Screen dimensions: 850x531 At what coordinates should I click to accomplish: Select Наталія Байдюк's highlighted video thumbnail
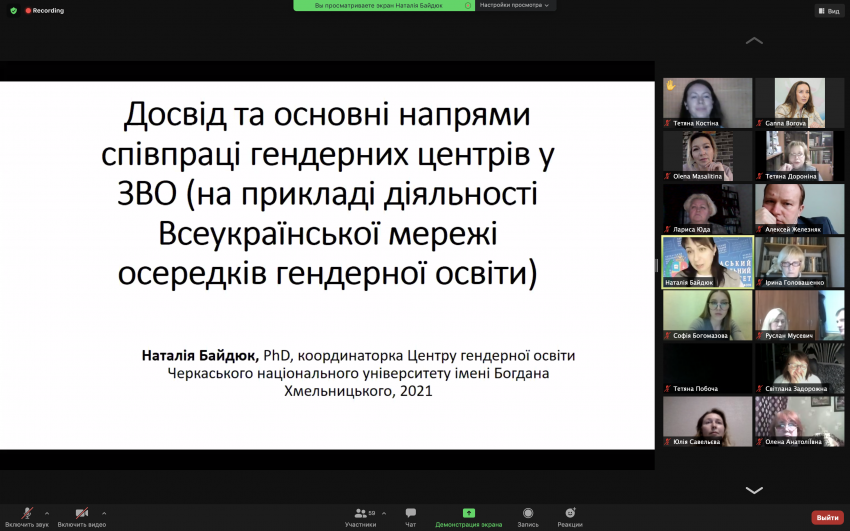click(x=708, y=262)
